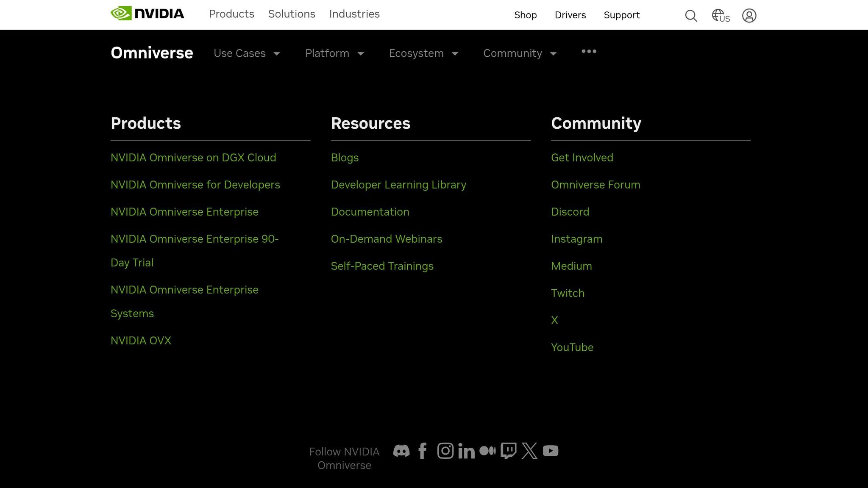The width and height of the screenshot is (868, 488).
Task: Open the Solutions top menu
Action: [292, 14]
